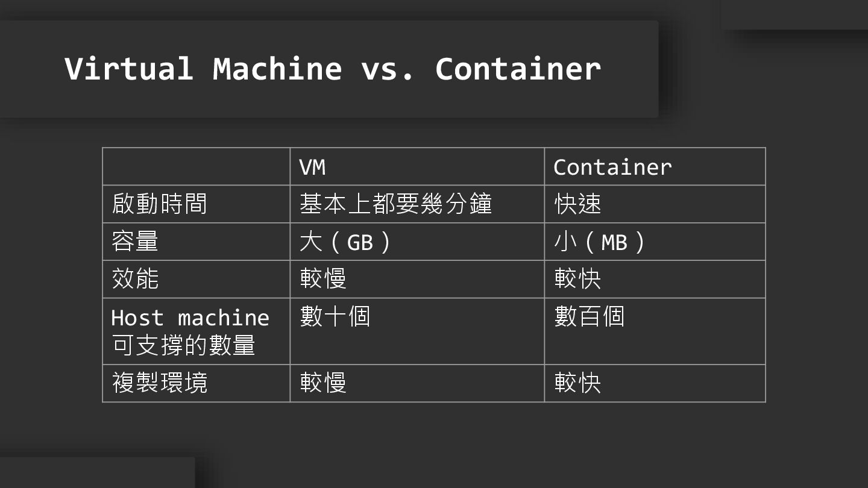Screen dimensions: 868x488
Task: Click the "Virtual Machine vs. Container" slide title
Action: coord(333,69)
